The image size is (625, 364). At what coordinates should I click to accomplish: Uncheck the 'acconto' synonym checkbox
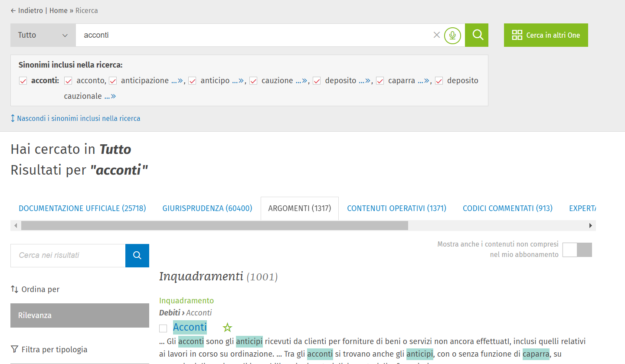coord(68,81)
